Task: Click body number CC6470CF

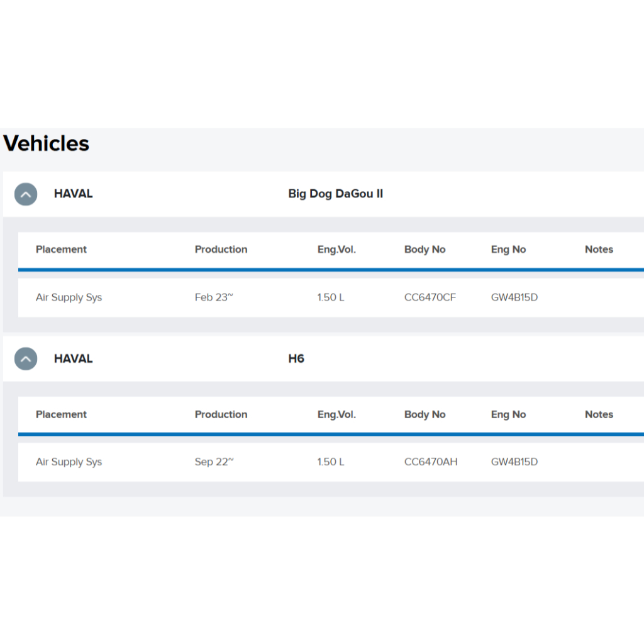Action: (430, 297)
